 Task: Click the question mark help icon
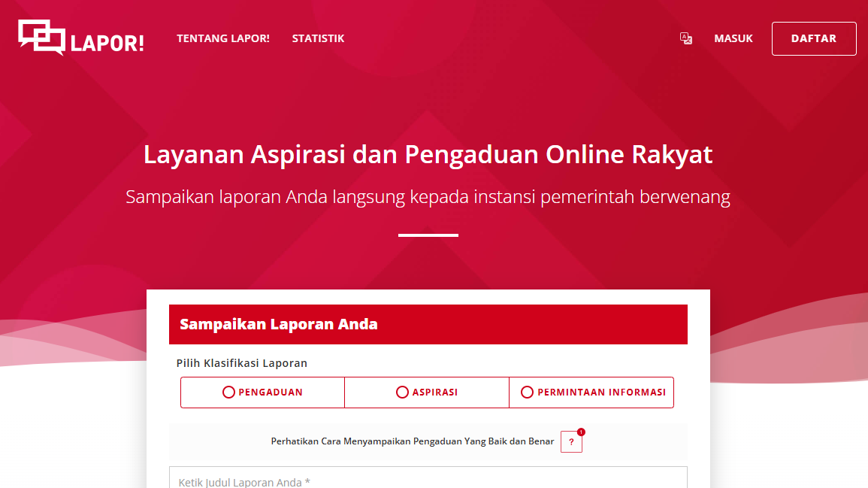click(x=571, y=443)
